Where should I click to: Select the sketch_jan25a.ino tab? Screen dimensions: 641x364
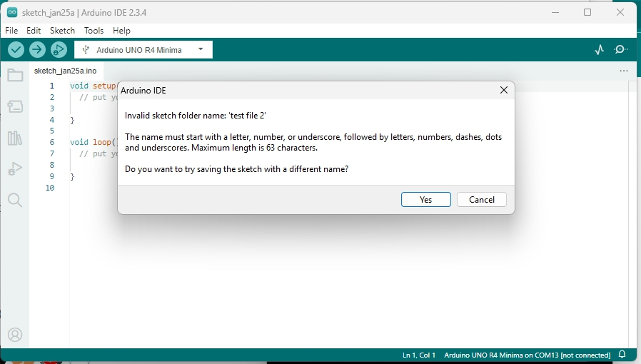point(66,71)
